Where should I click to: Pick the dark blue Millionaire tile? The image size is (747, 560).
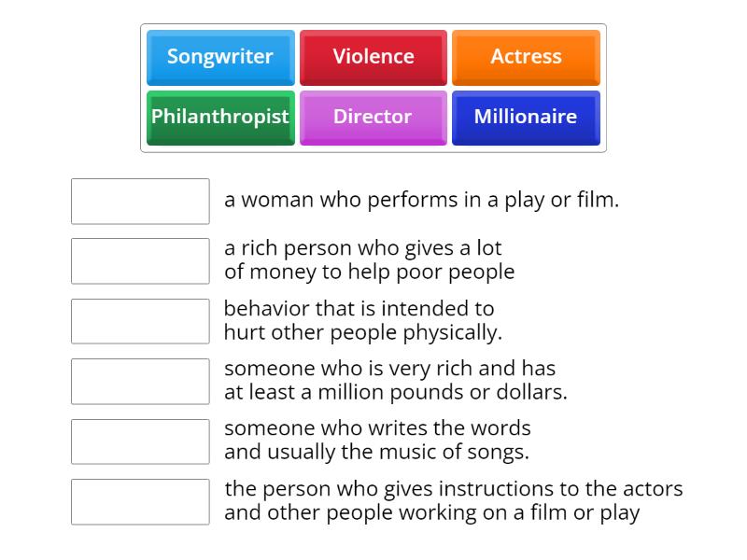526,119
